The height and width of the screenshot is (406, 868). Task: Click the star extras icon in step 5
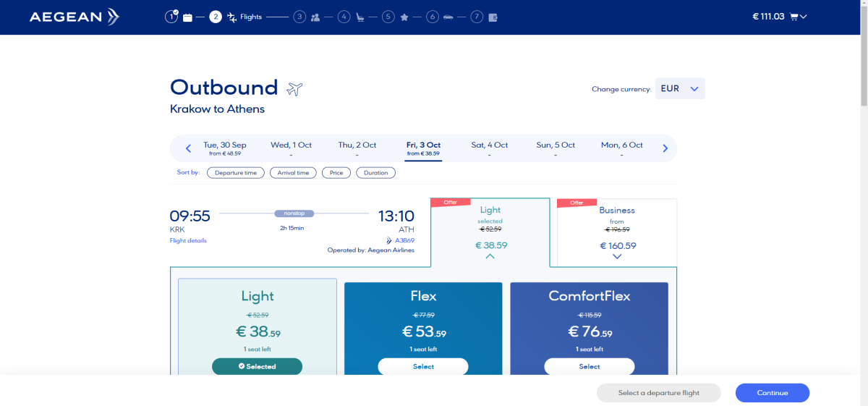tap(404, 17)
